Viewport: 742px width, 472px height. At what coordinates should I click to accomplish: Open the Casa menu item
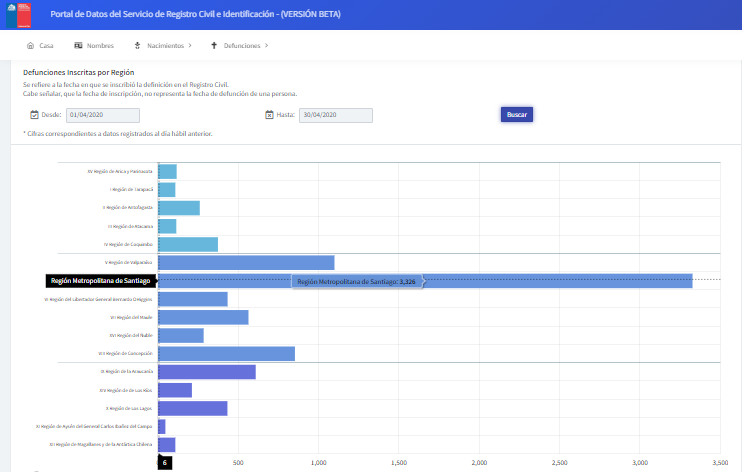[x=46, y=46]
